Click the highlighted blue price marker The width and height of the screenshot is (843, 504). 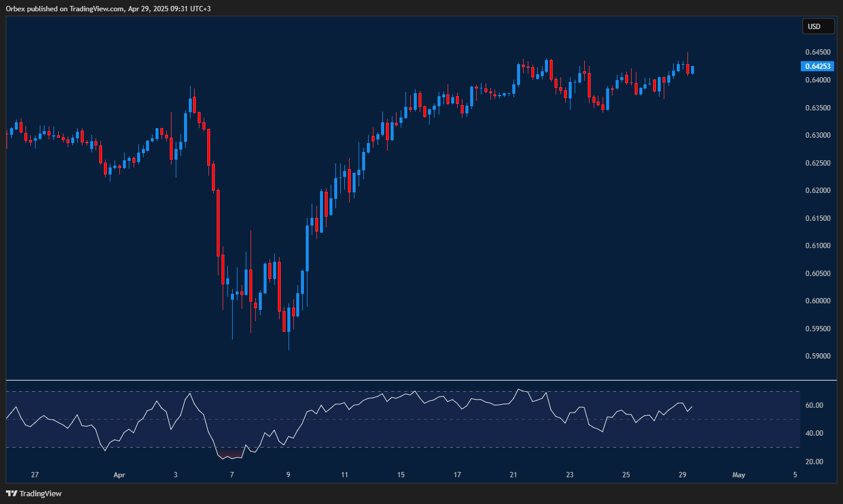click(x=817, y=66)
